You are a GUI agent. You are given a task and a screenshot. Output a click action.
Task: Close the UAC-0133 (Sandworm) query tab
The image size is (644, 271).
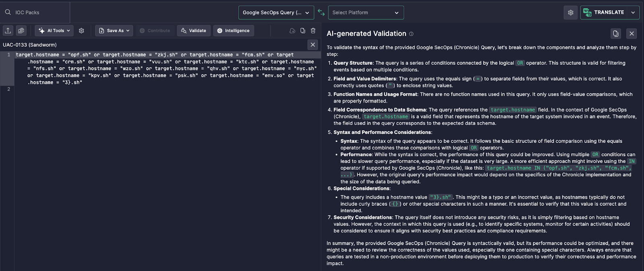pos(313,45)
